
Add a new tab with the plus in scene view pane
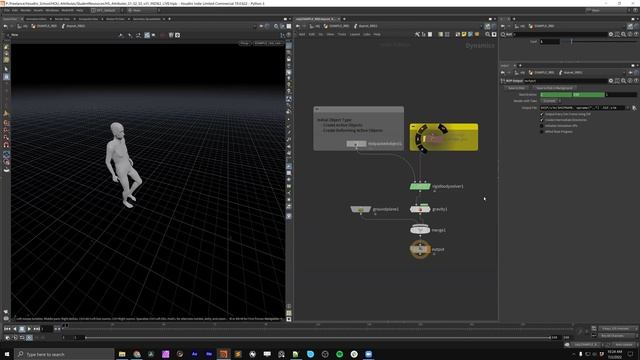click(x=169, y=19)
